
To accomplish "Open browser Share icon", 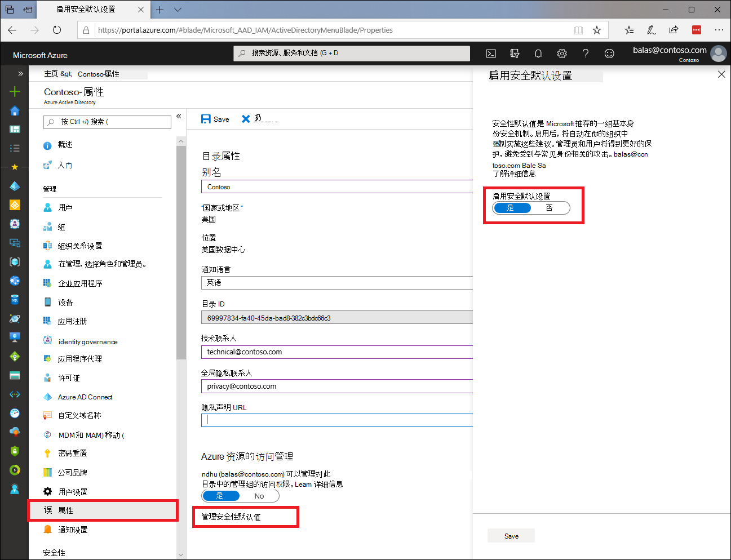I will (x=674, y=30).
